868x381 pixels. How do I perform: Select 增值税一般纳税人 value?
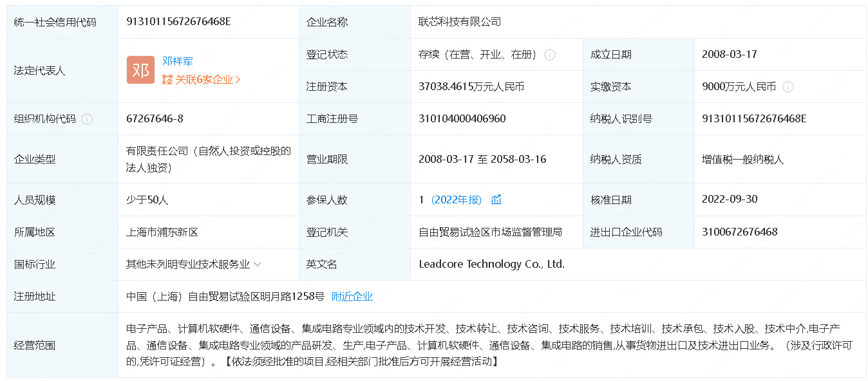743,160
